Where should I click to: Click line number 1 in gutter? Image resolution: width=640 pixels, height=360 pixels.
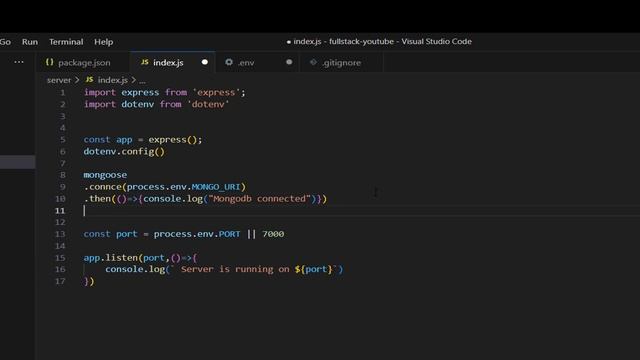point(62,93)
